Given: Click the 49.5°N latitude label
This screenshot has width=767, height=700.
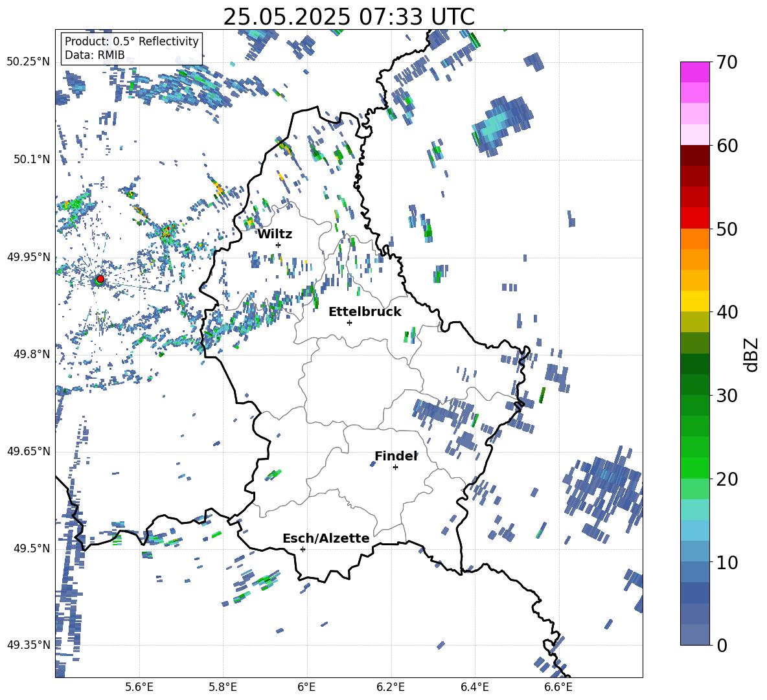Looking at the screenshot, I should [x=32, y=548].
